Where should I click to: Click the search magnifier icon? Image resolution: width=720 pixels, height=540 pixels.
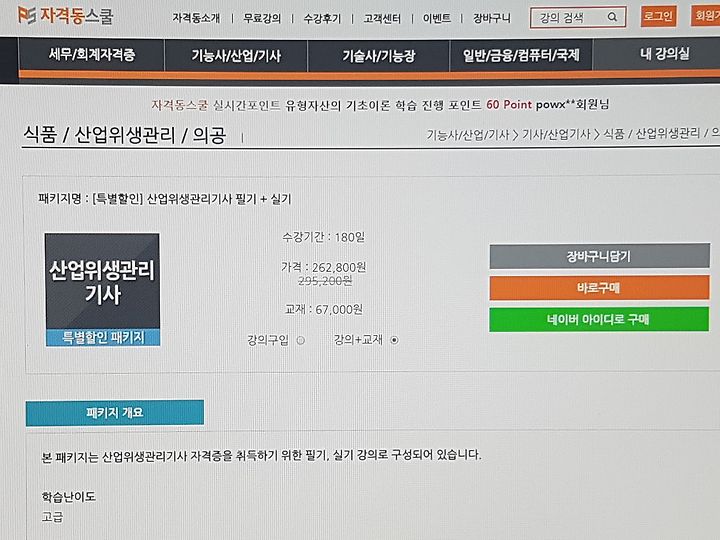pos(612,17)
